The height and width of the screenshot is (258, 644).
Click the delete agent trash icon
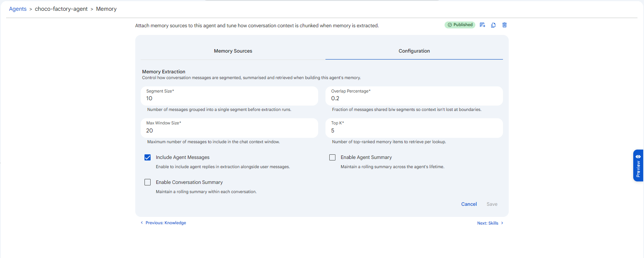pyautogui.click(x=505, y=25)
